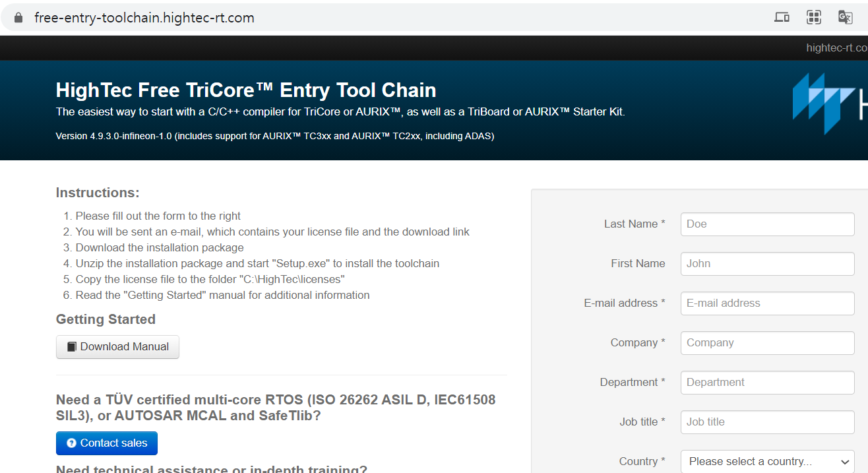Focus the Company input field
Screen dimensions: 868x473
point(768,343)
